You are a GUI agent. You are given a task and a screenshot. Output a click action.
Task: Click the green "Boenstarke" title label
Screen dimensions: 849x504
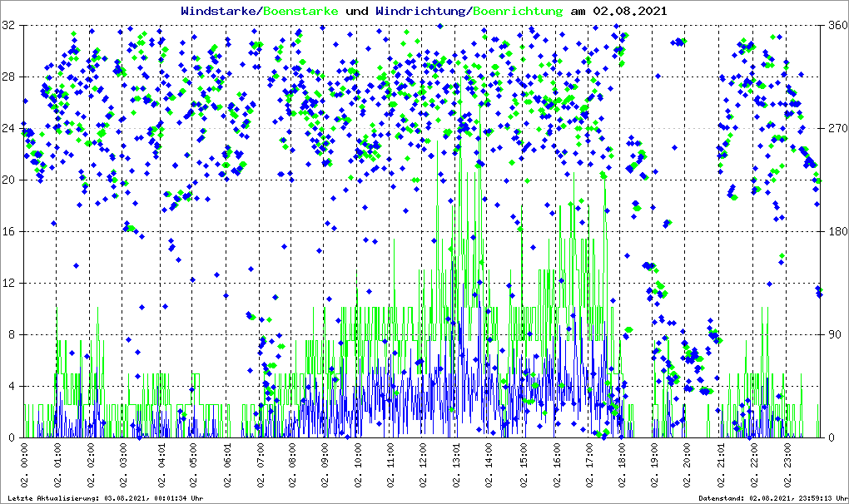coord(300,12)
